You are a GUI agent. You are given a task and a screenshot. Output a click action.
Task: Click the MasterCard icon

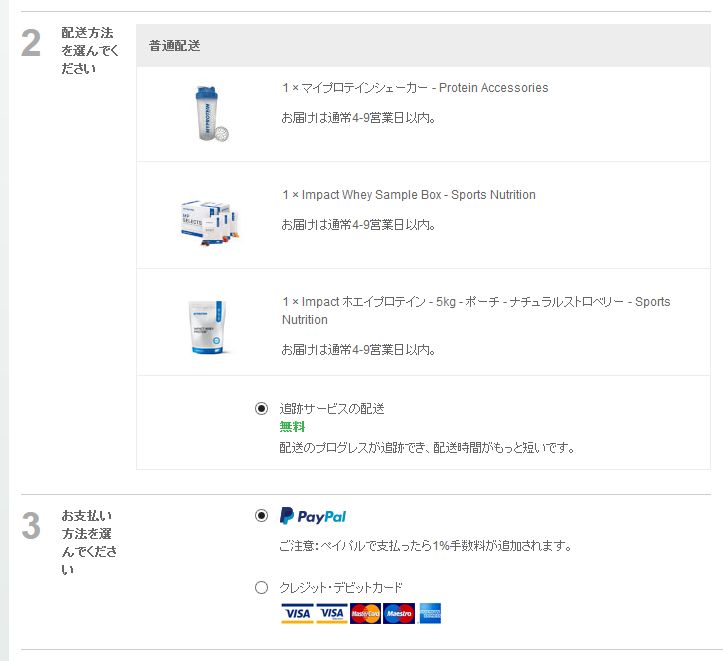pos(365,614)
